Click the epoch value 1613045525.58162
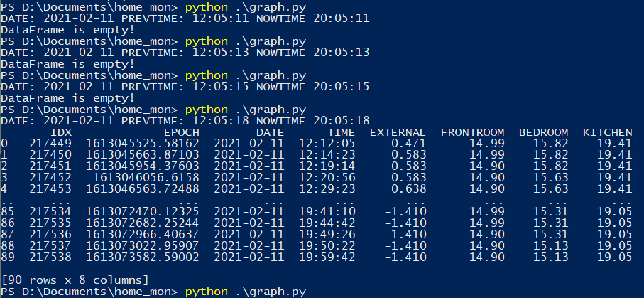The image size is (644, 298). pyautogui.click(x=143, y=143)
